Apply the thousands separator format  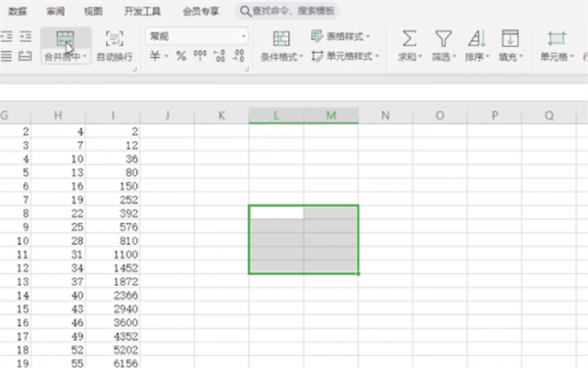coord(200,55)
